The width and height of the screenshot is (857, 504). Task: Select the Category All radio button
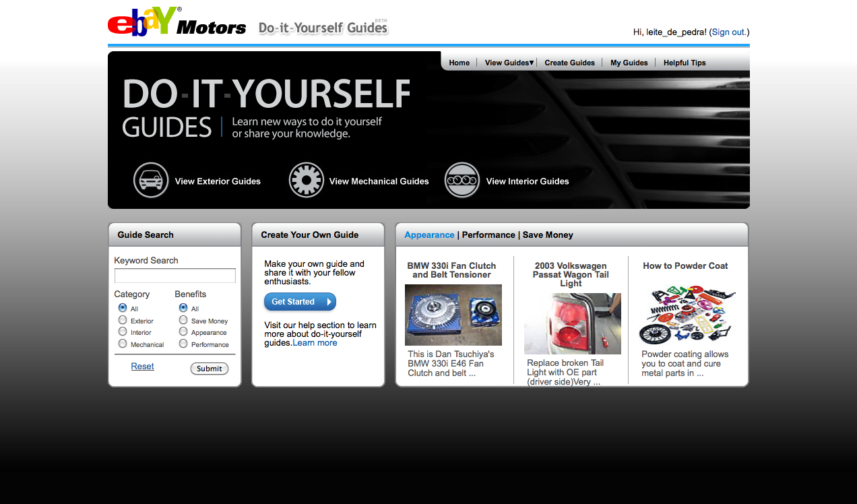(123, 308)
